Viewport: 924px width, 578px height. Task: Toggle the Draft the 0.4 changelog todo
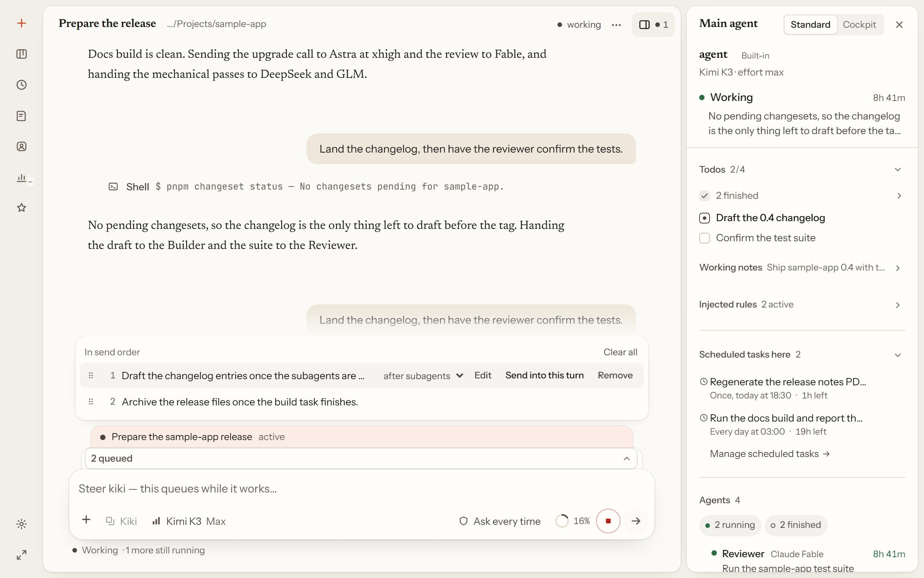705,218
